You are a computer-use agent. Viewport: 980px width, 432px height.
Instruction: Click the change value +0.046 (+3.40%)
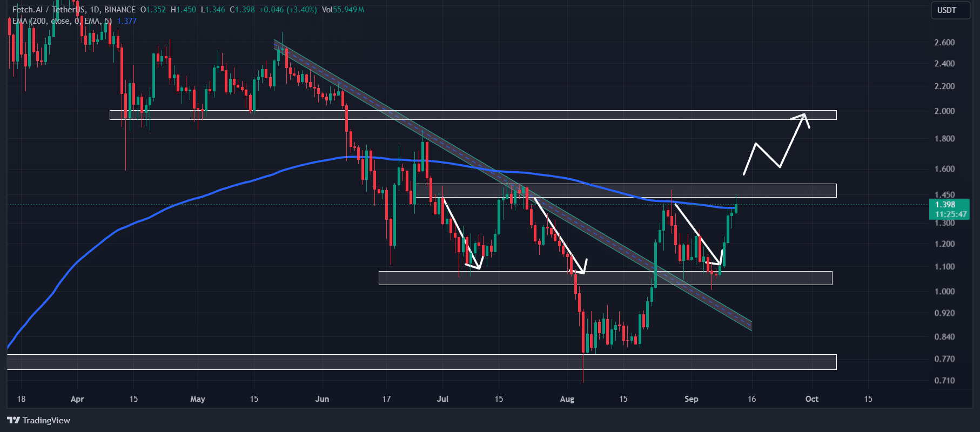point(288,10)
